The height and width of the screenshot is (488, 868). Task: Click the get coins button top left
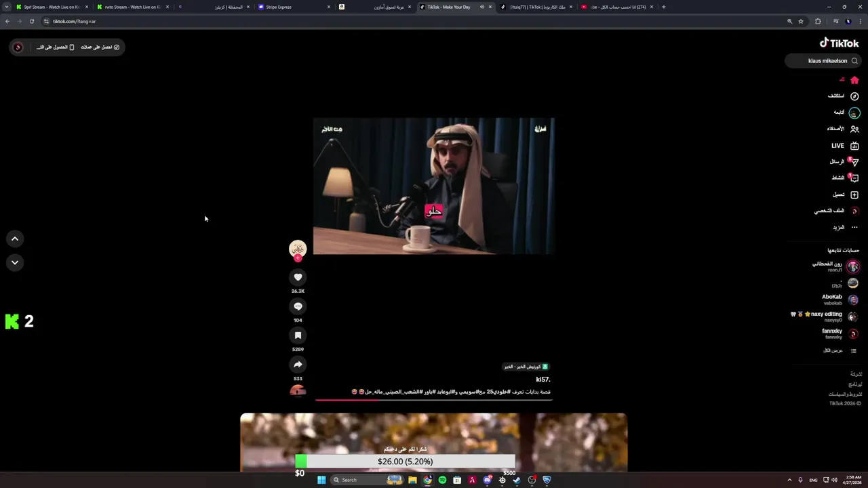click(x=100, y=47)
